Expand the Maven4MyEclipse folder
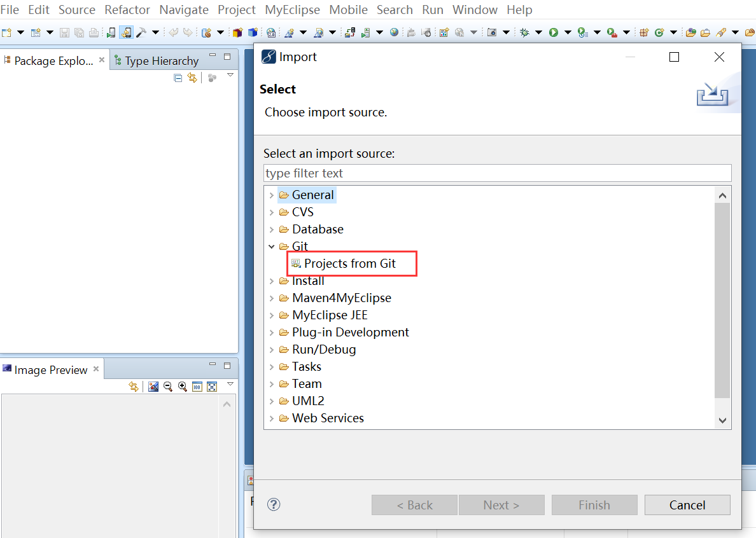Screen dimensions: 756x538 coord(272,298)
